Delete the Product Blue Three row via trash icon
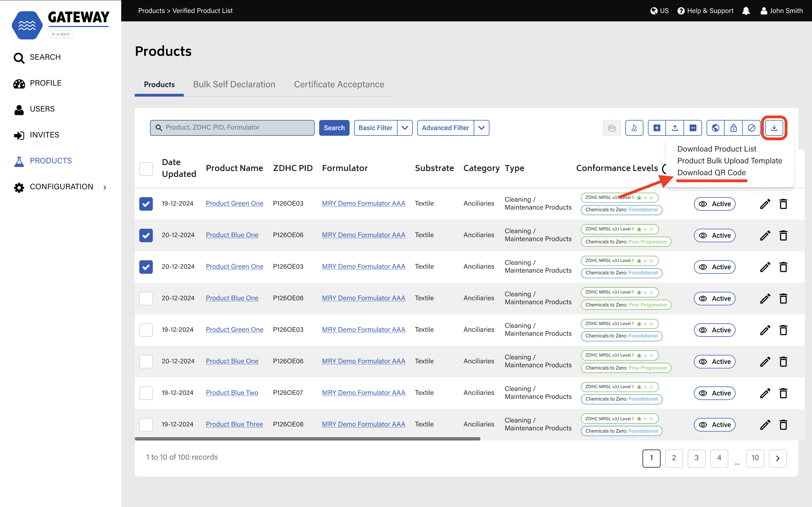The image size is (812, 507). (783, 424)
